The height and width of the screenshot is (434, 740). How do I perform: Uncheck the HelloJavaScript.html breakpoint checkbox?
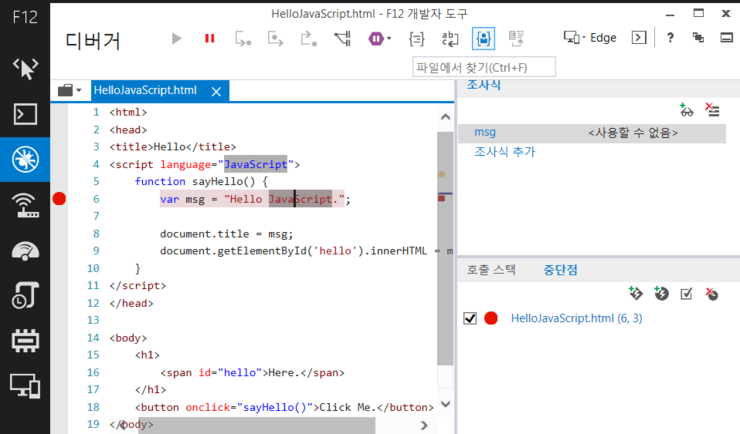coord(470,318)
